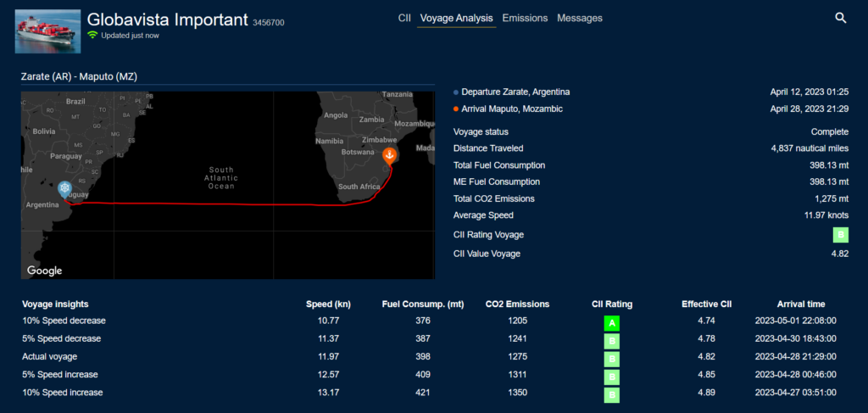Click the Effective CII column header

[706, 304]
